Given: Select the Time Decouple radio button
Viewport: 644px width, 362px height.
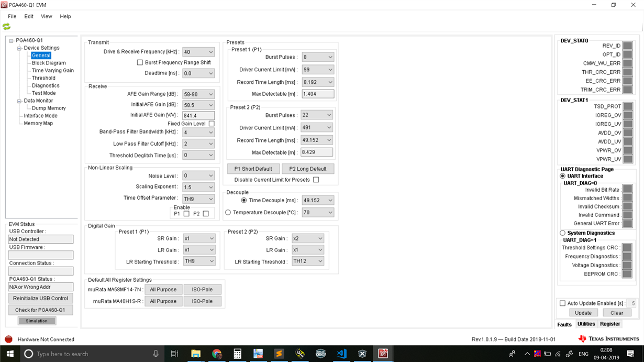Looking at the screenshot, I should coord(243,200).
